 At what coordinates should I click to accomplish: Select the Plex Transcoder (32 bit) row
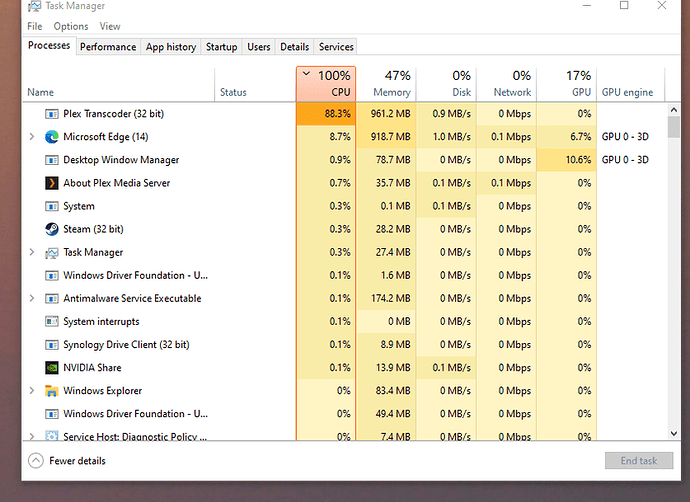pyautogui.click(x=345, y=114)
